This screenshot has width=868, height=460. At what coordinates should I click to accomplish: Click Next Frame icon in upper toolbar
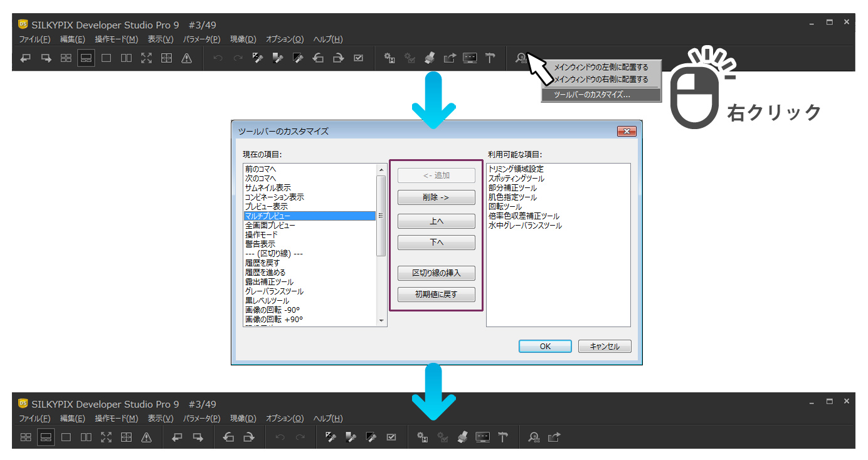coord(46,58)
